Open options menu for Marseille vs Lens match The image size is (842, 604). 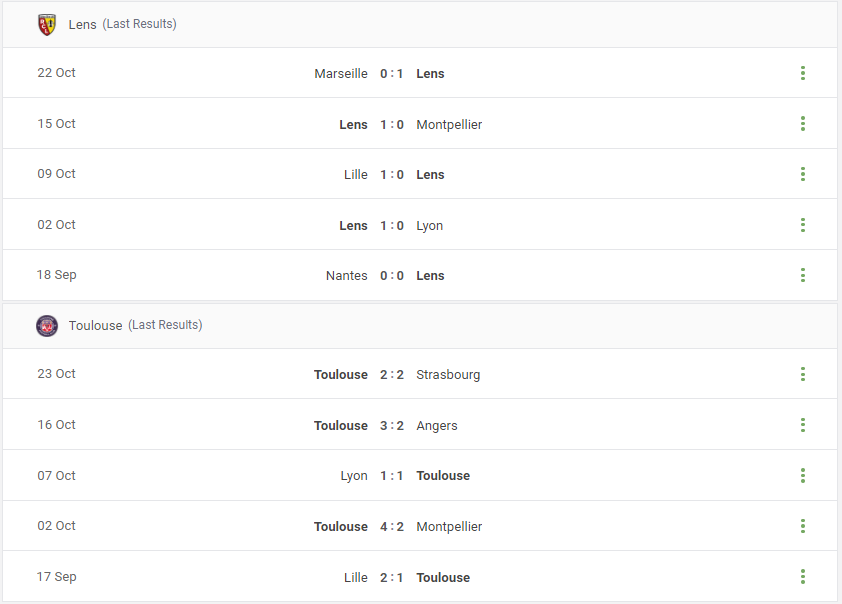coord(803,73)
